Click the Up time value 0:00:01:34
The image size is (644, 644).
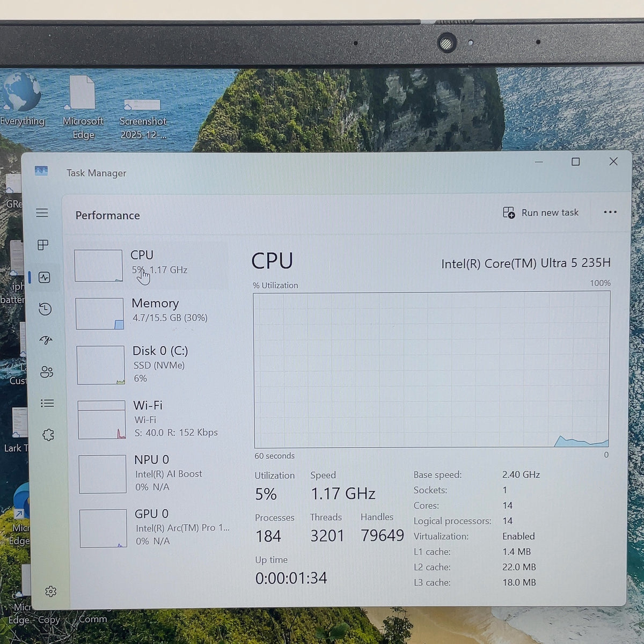[291, 578]
